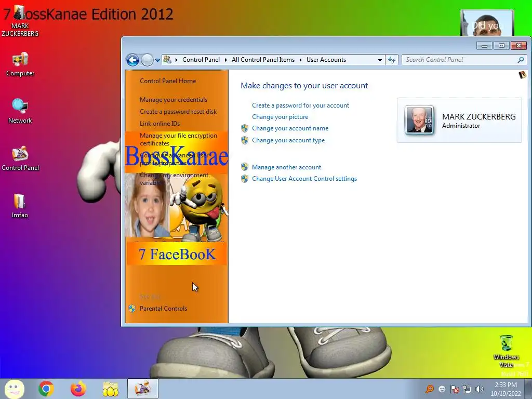
Task: Click the help icon in window corner
Action: pyautogui.click(x=523, y=75)
